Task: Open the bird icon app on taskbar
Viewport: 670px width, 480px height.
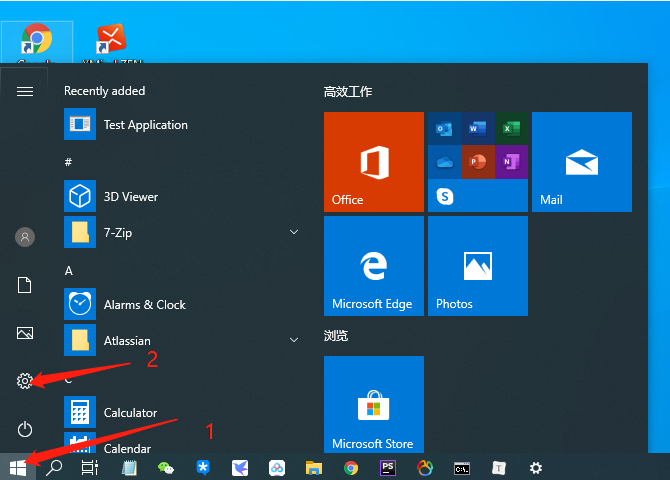Action: coord(240,468)
